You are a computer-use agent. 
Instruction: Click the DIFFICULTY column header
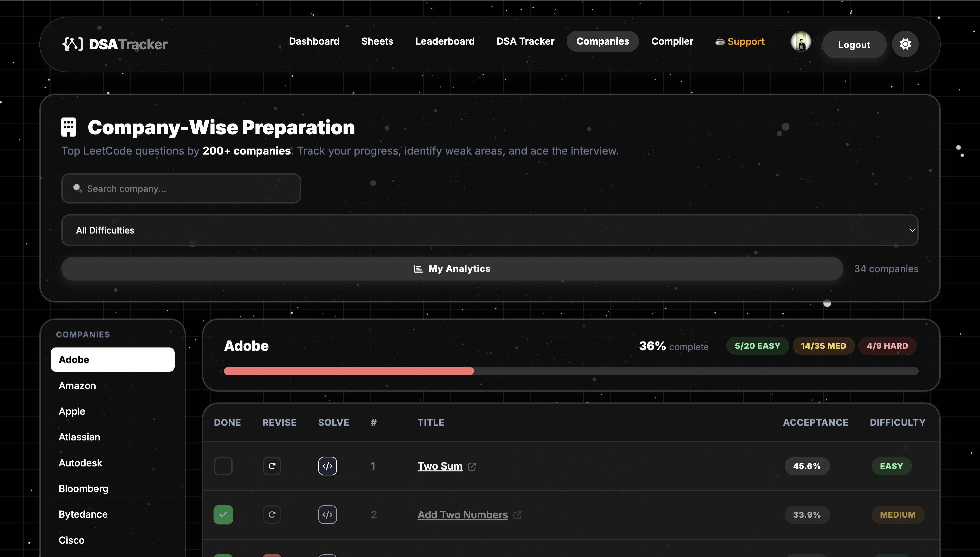tap(897, 422)
